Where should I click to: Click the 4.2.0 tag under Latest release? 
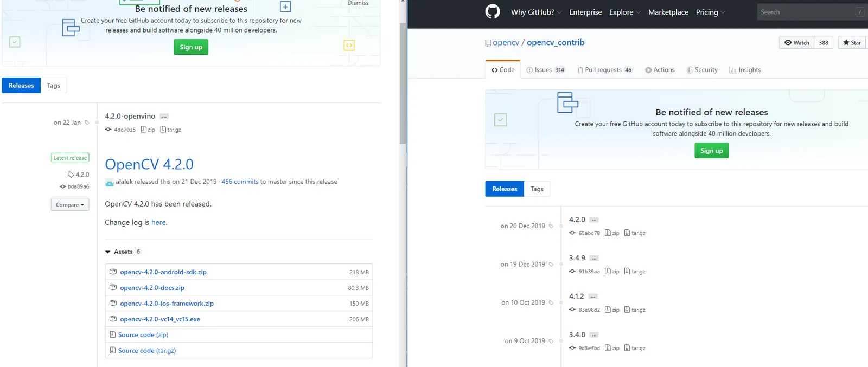coord(79,175)
